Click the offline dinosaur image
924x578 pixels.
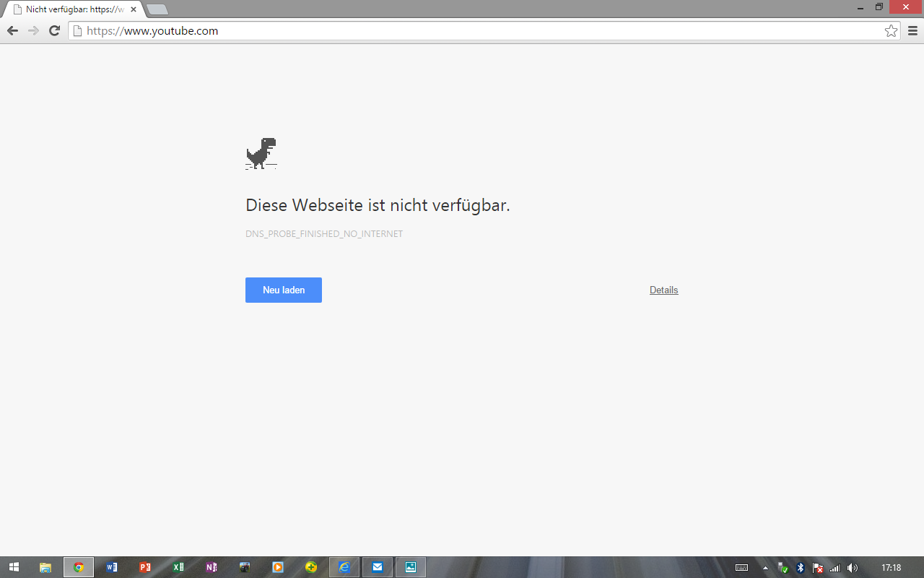[261, 153]
